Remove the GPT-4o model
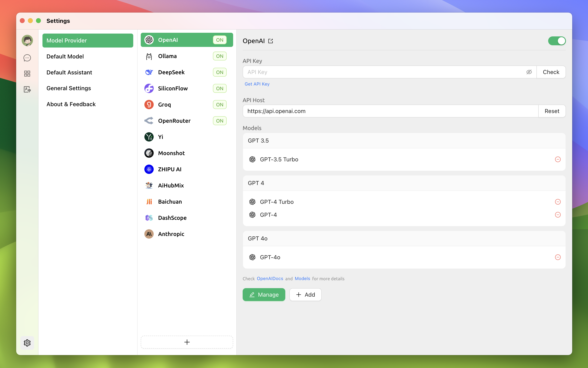Screen dimensions: 588x368 (558, 257)
